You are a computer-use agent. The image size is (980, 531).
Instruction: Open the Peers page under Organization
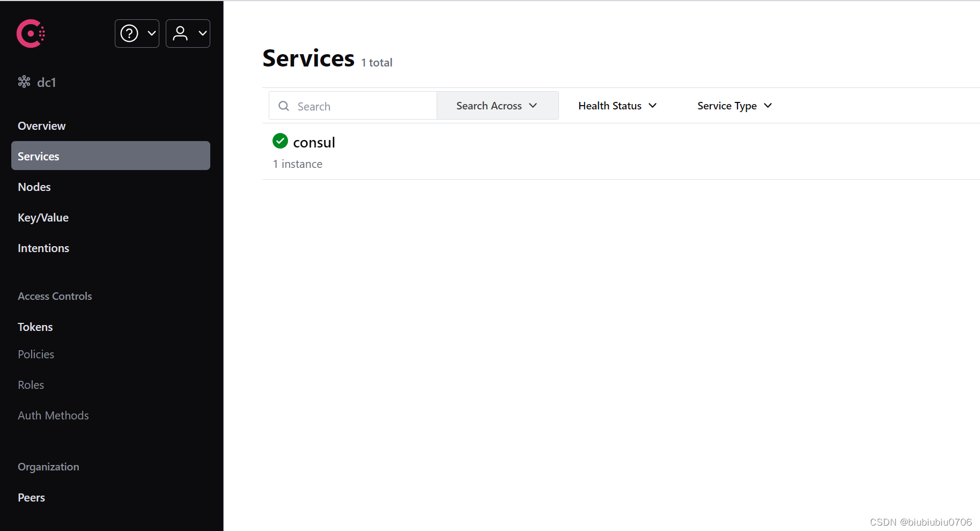pos(31,497)
